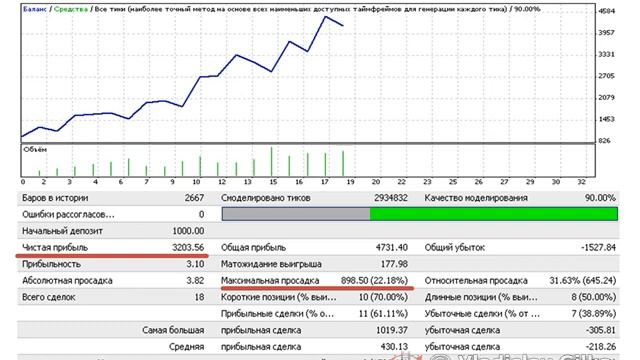The width and height of the screenshot is (640, 360).
Task: Click 'Короткие позиции' label
Action: [279, 297]
